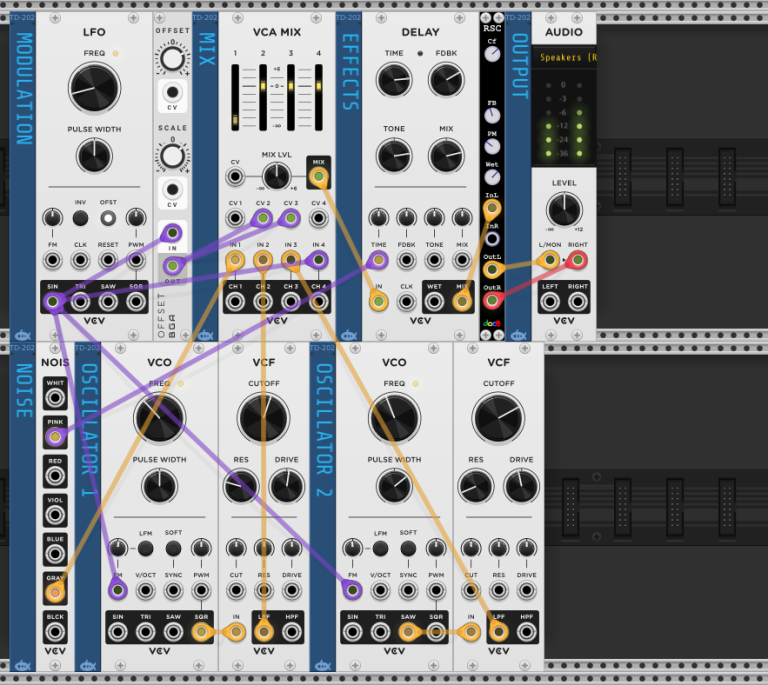Click the RSC InR jack
Image resolution: width=768 pixels, height=685 pixels.
click(x=492, y=239)
